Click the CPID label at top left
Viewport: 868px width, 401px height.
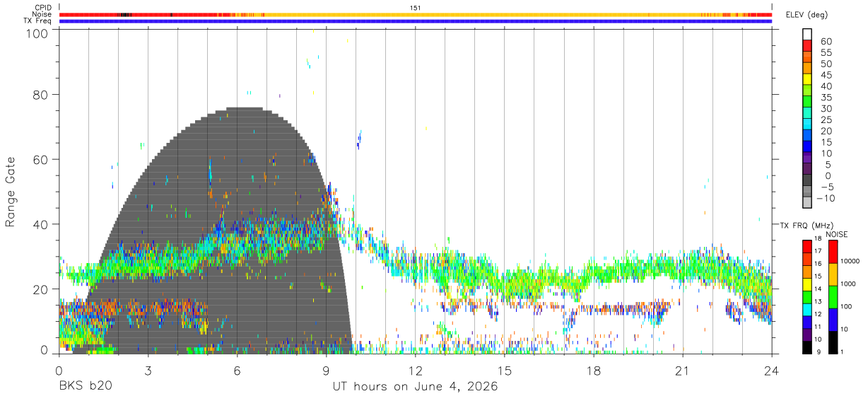(42, 7)
